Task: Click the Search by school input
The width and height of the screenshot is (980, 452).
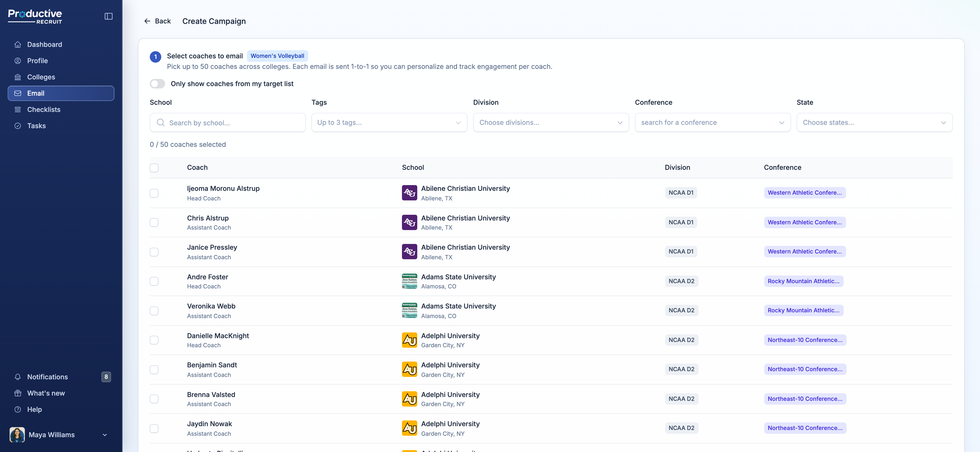Action: (228, 122)
